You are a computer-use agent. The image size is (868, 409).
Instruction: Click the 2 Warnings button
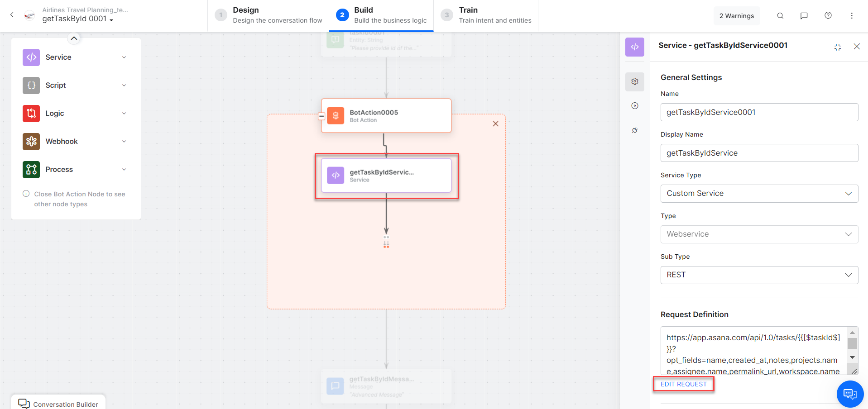pos(737,16)
